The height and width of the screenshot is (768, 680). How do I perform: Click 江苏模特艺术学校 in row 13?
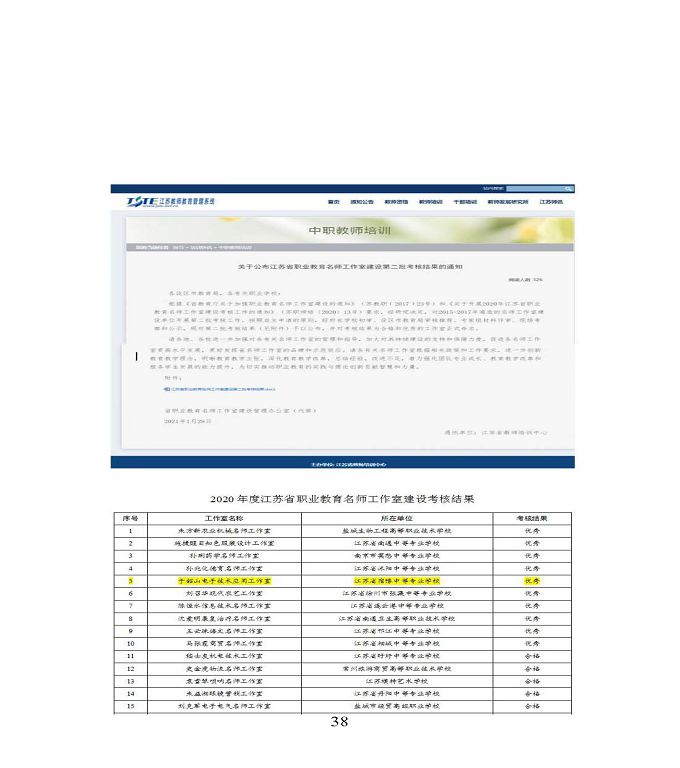pos(397,681)
